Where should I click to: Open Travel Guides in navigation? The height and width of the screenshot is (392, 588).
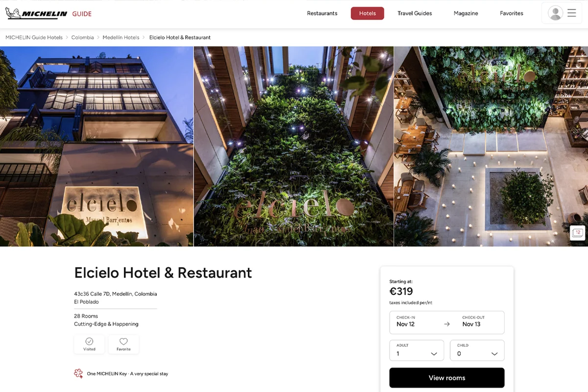415,13
